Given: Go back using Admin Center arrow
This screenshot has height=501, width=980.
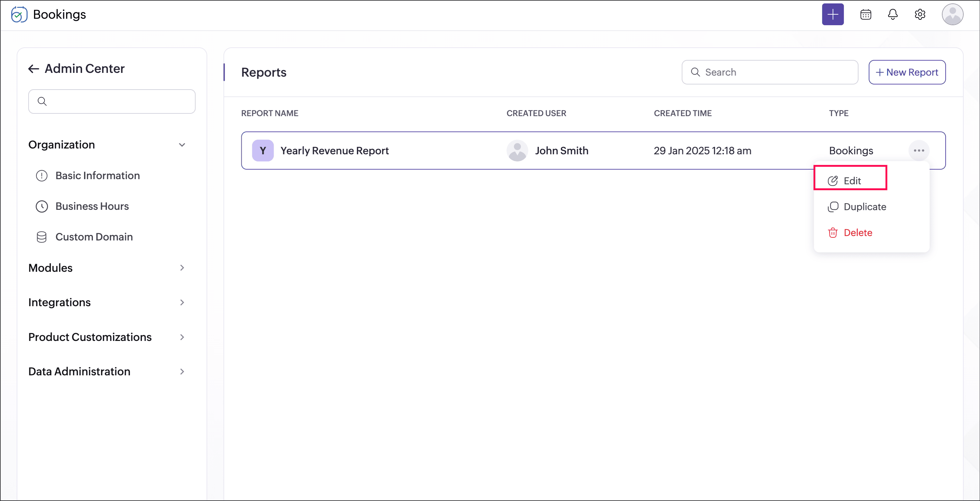Looking at the screenshot, I should coord(34,69).
